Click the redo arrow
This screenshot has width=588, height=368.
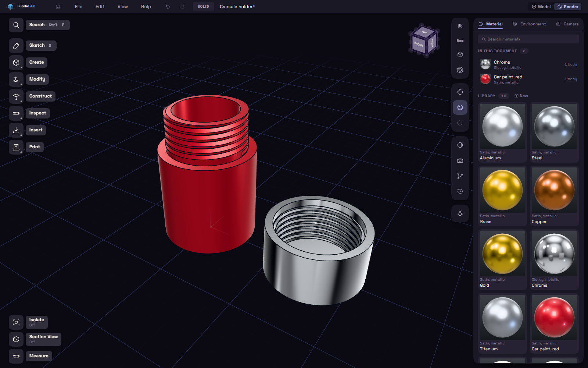[x=182, y=7]
